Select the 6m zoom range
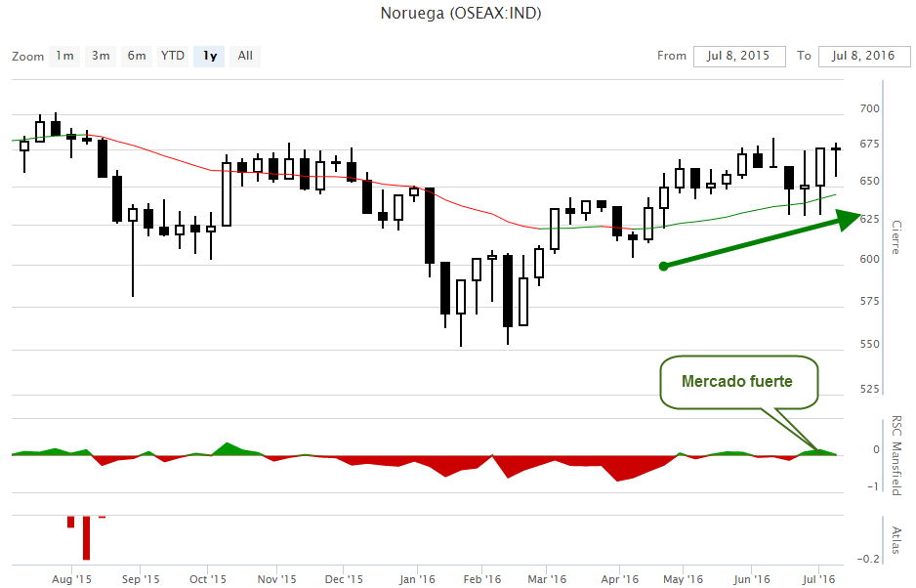Image resolution: width=916 pixels, height=588 pixels. click(x=137, y=56)
